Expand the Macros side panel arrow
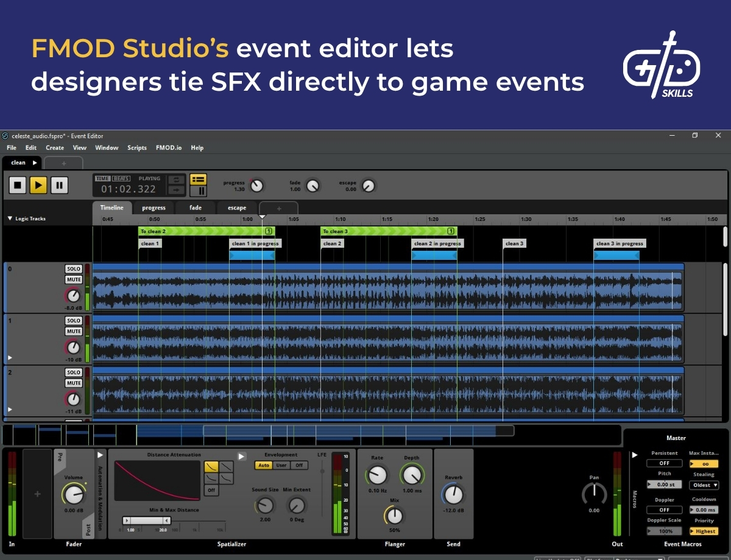This screenshot has width=731, height=560. (x=635, y=454)
